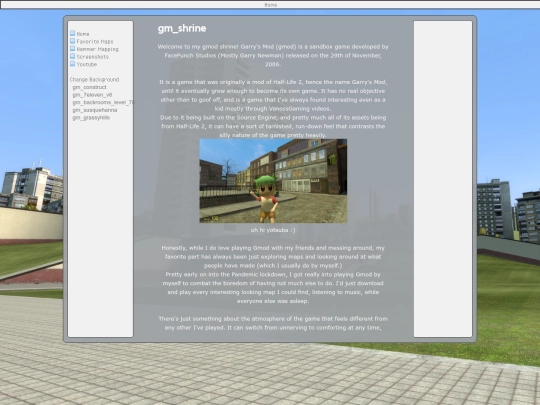Viewport: 540px width, 405px height.
Task: Choose the gm_grassyhills background
Action: point(91,117)
